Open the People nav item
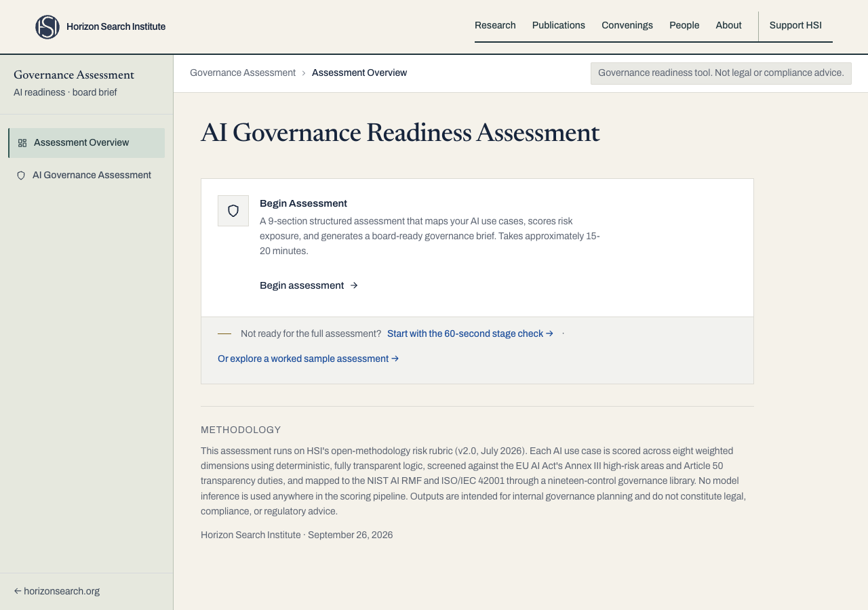 684,25
